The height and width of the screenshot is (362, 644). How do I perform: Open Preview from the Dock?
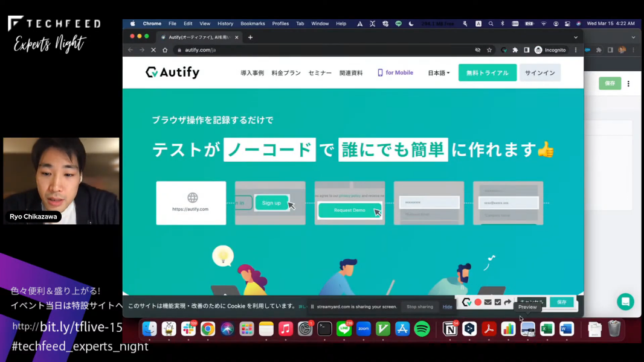528,329
